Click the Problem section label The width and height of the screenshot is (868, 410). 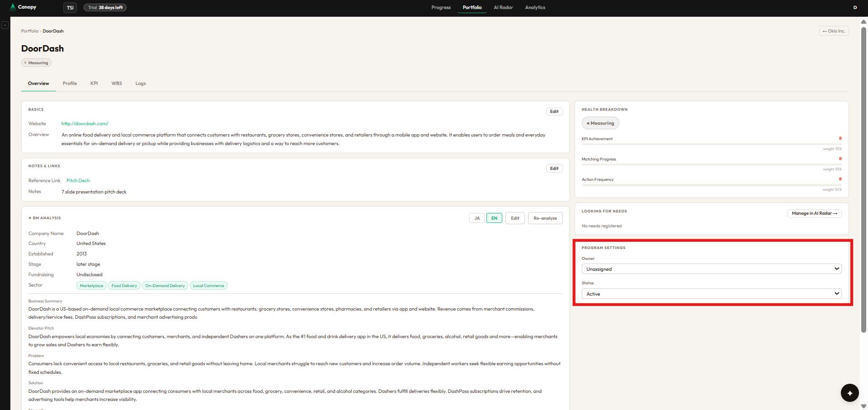(x=36, y=356)
